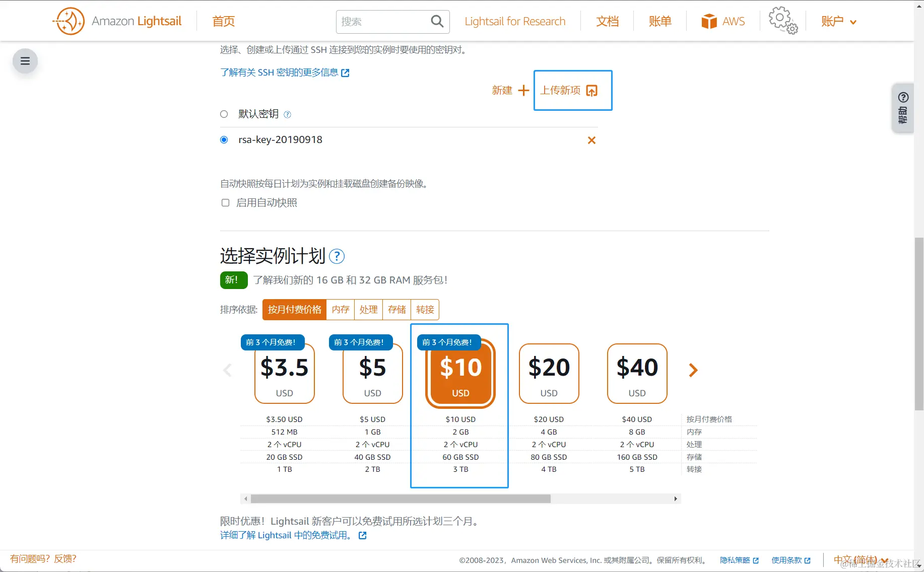Go to 首页 in the top nav
The image size is (924, 572).
224,21
